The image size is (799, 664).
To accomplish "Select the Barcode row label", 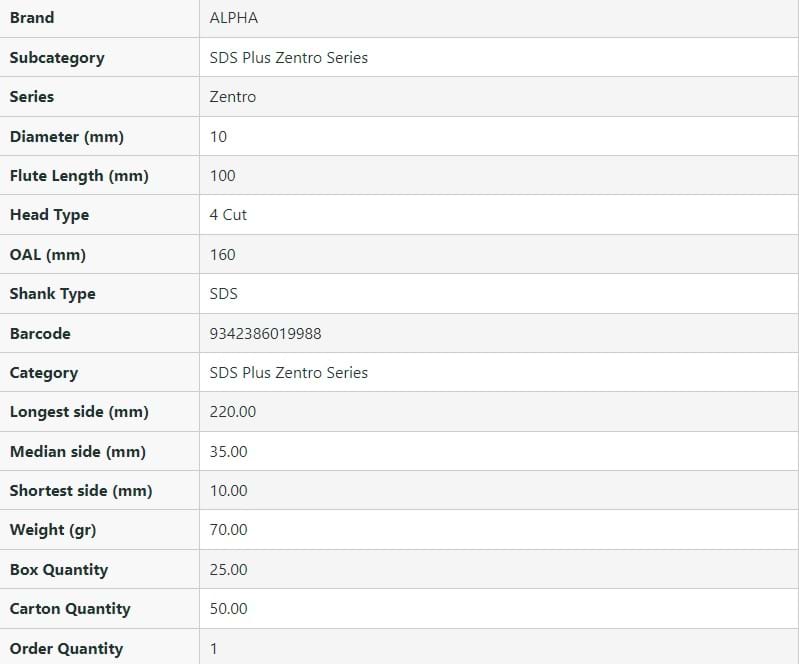I will coord(40,334).
